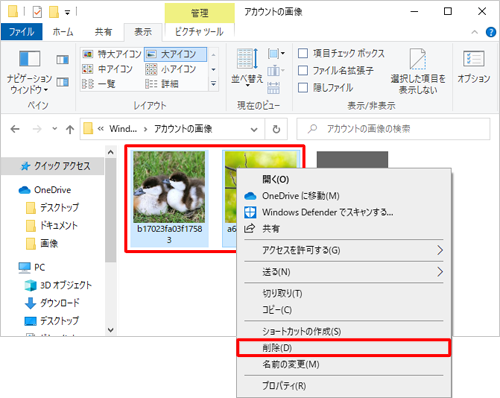The width and height of the screenshot is (500, 398).
Task: Enable ファイル名拡張子 checkbox
Action: click(x=303, y=70)
